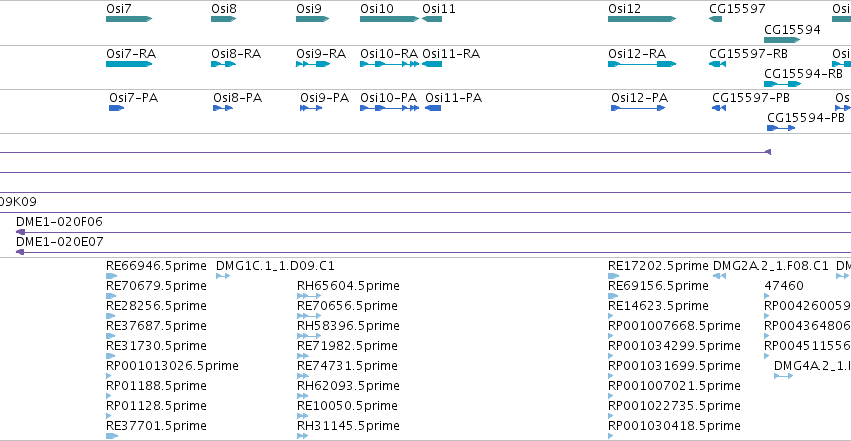Select RE17202.5prime EST label
This screenshot has height=441, width=851.
pos(658,265)
